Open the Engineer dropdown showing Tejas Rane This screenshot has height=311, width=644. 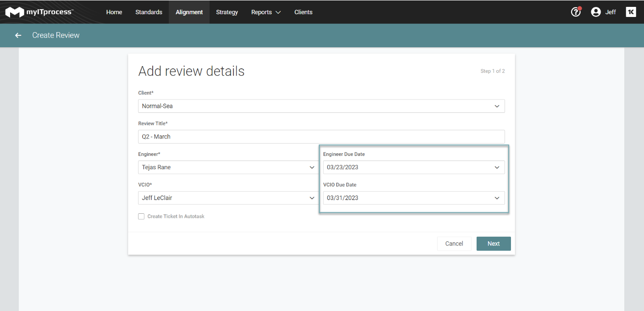tap(228, 167)
